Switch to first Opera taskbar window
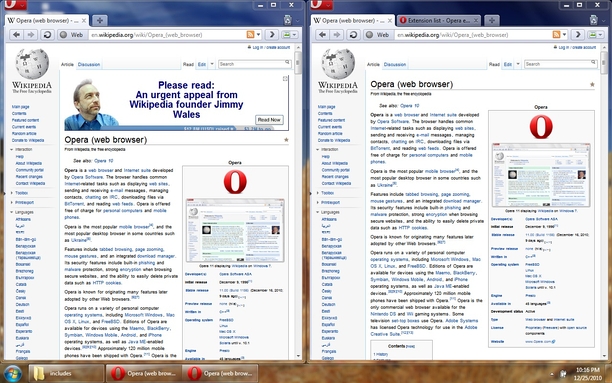Screen dimensions: 612x383 coord(144,374)
